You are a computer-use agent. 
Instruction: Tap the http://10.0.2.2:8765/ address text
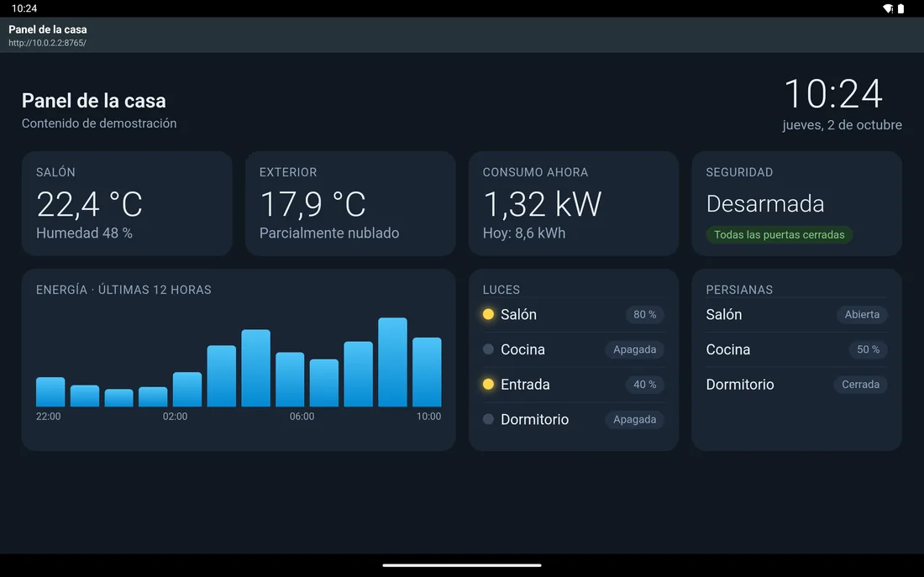(47, 43)
